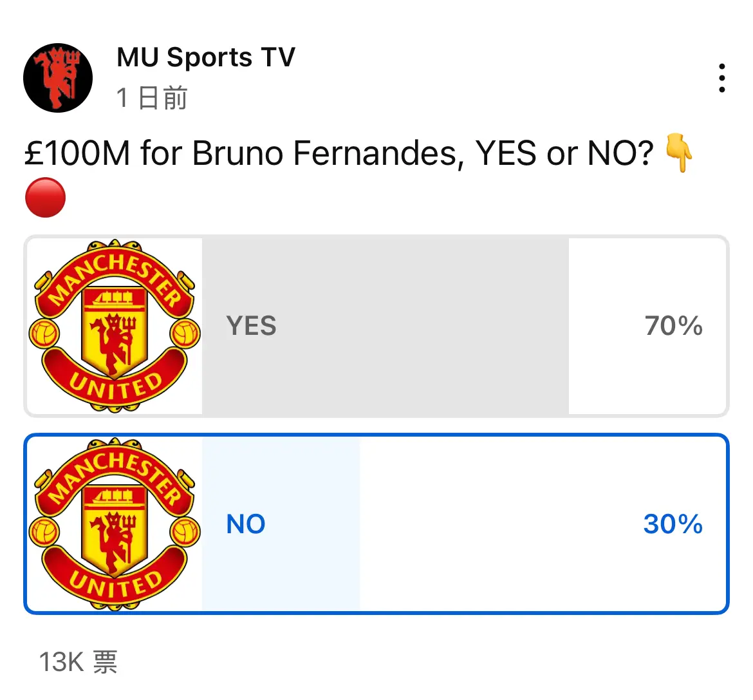The width and height of the screenshot is (753, 700).
Task: Select the NO poll option
Action: [x=376, y=524]
